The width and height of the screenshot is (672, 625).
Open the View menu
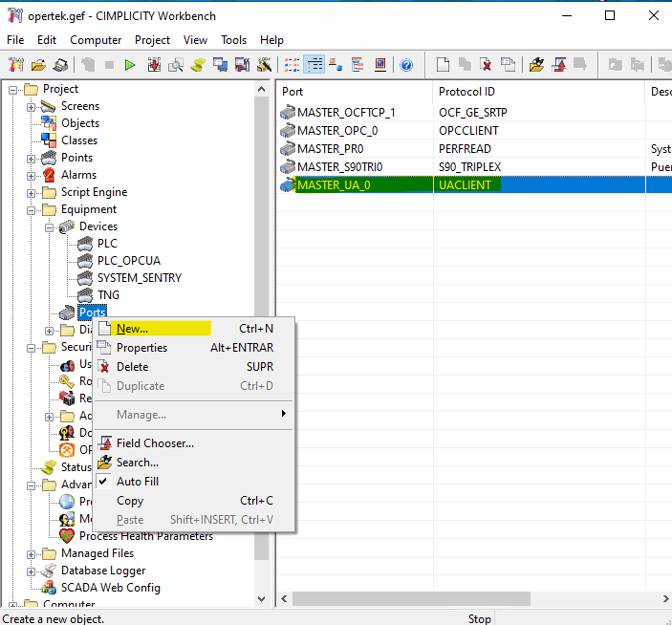(195, 40)
